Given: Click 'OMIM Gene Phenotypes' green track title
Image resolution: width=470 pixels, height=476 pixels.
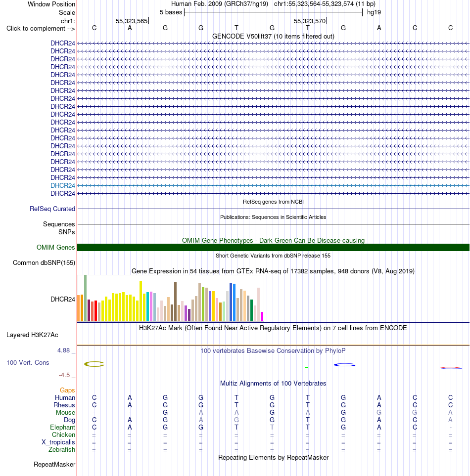Looking at the screenshot, I should (273, 240).
